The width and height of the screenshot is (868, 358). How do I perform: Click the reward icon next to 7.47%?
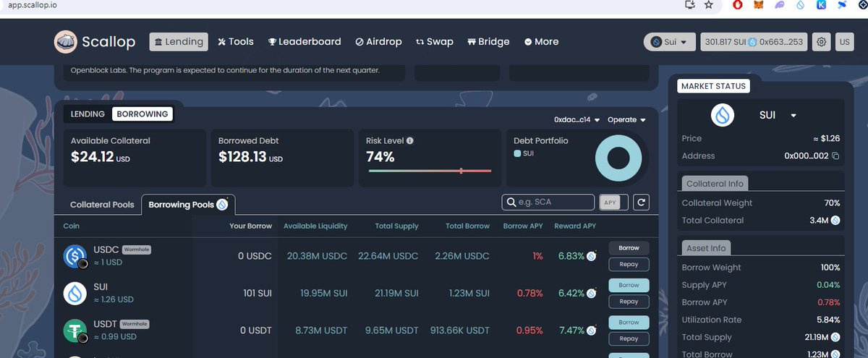click(592, 331)
